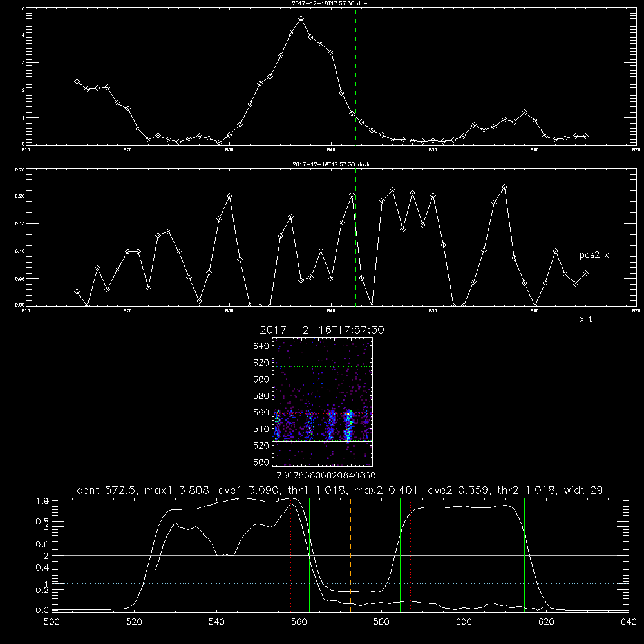Screen dimensions: 644x644
Task: Click the 620 label on the bottom plot x-axis
Action: pyautogui.click(x=546, y=622)
